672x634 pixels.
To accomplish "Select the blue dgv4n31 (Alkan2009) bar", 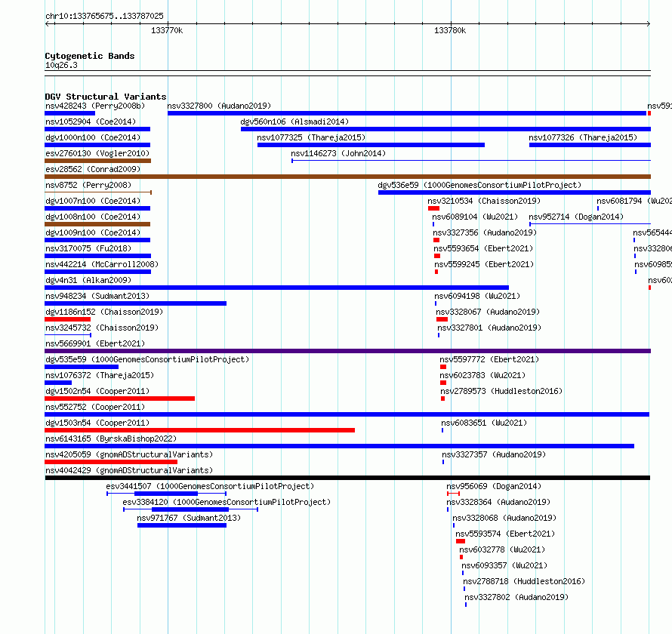I will pyautogui.click(x=277, y=288).
